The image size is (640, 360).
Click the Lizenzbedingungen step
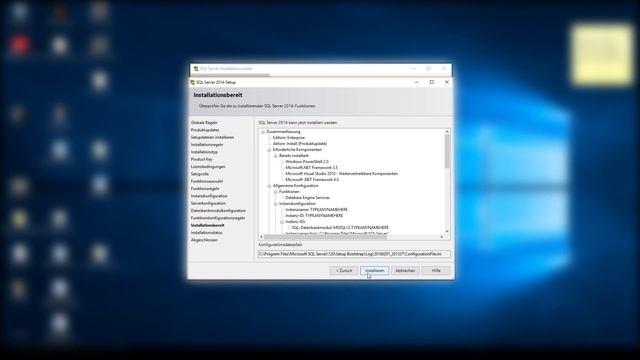click(208, 167)
